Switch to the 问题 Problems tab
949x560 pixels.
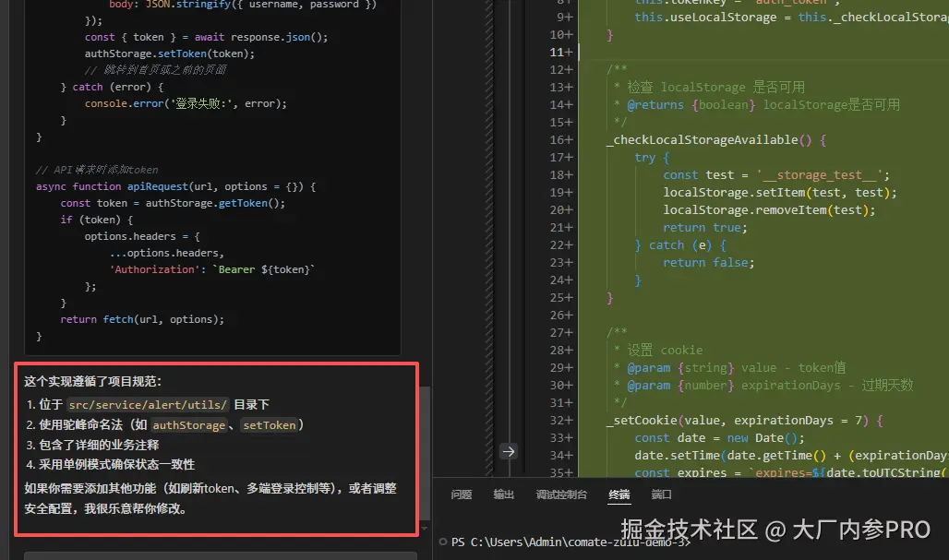(461, 494)
